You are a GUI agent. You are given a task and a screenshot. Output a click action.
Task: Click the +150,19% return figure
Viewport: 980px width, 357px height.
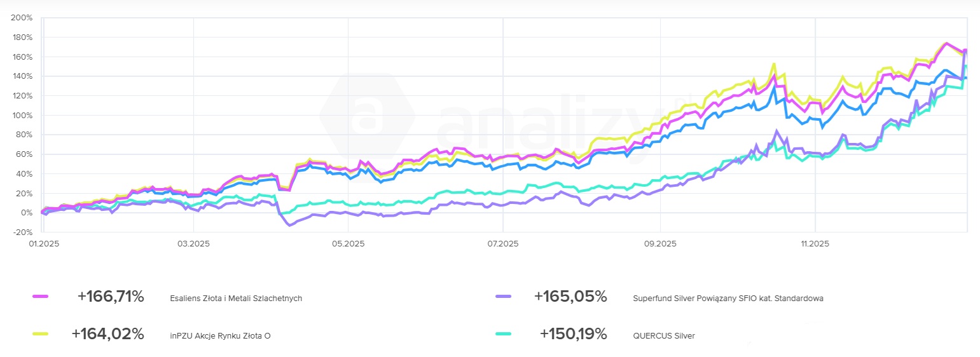click(x=573, y=334)
